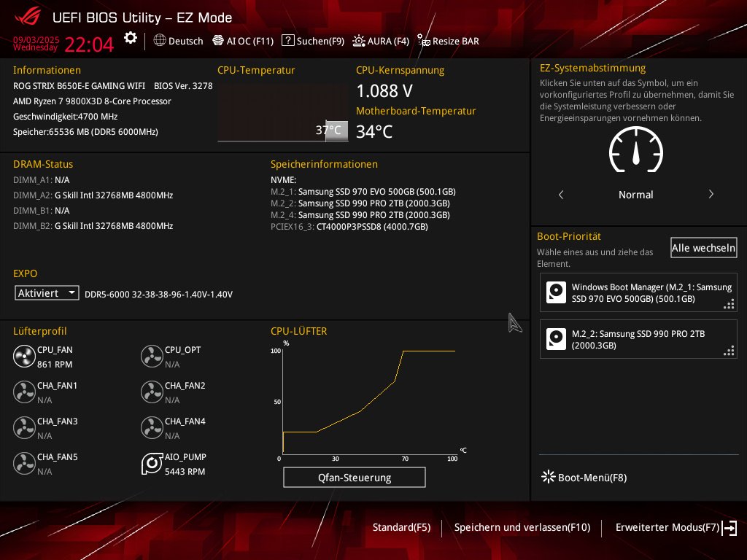Open Suchen(F9) search
Image resolution: width=747 pixels, height=560 pixels.
(313, 41)
